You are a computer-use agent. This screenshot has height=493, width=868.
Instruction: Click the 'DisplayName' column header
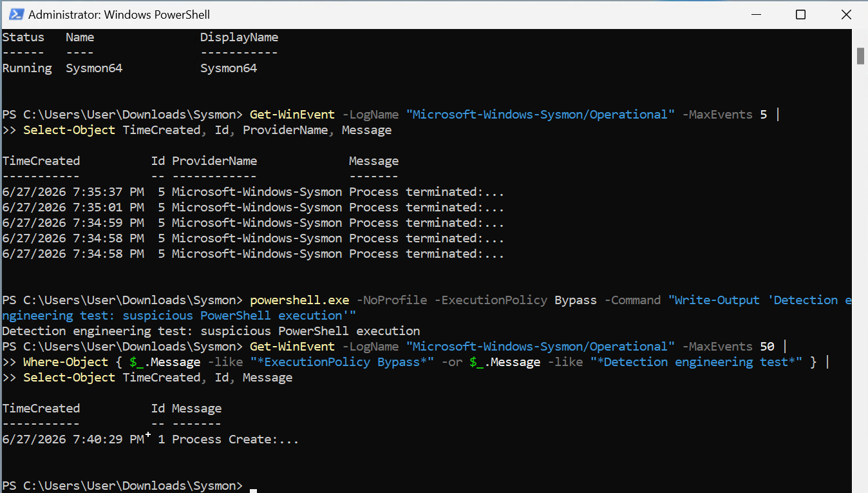pos(240,37)
